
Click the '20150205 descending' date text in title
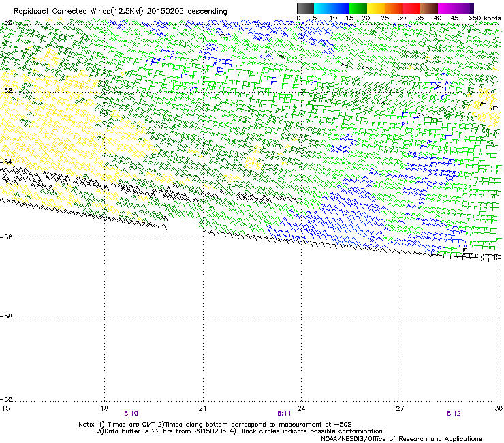tap(187, 11)
